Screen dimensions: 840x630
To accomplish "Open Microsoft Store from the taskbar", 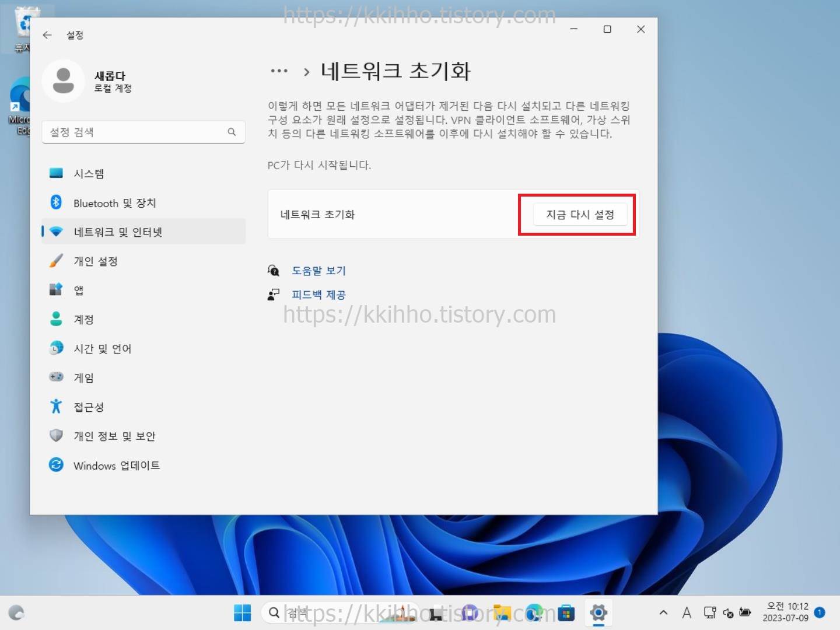I will (566, 613).
